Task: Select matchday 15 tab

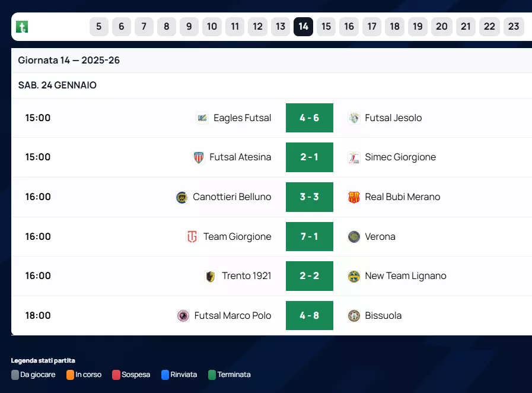Action: point(326,27)
